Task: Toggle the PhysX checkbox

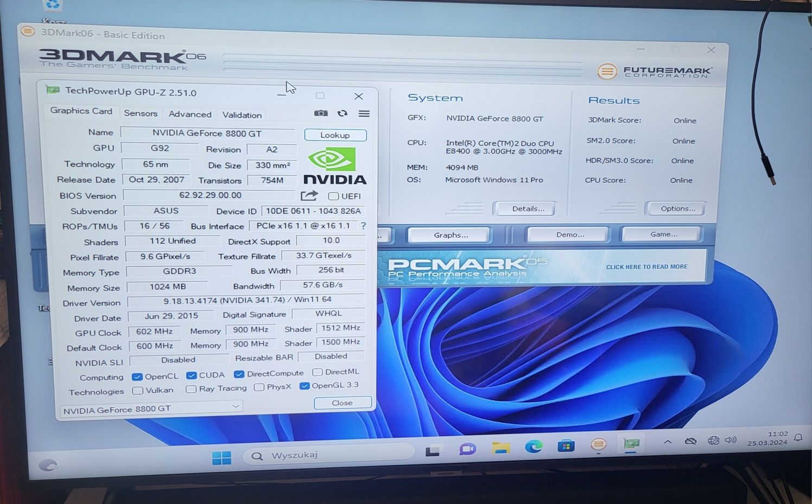Action: coord(259,387)
